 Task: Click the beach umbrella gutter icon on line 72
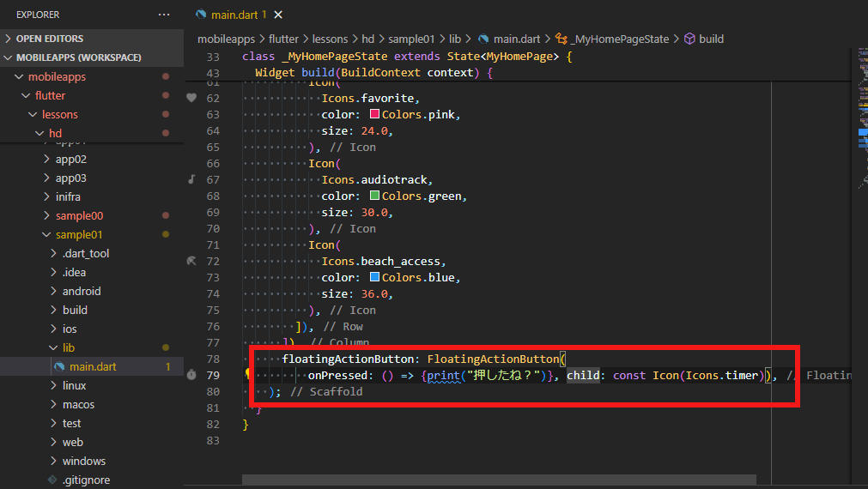[191, 261]
